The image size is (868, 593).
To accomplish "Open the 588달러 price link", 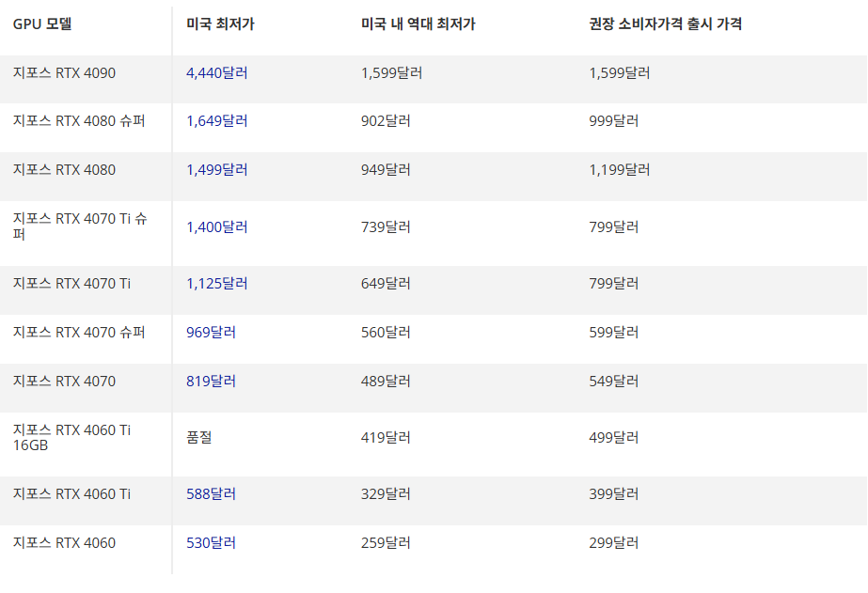I will click(x=211, y=493).
